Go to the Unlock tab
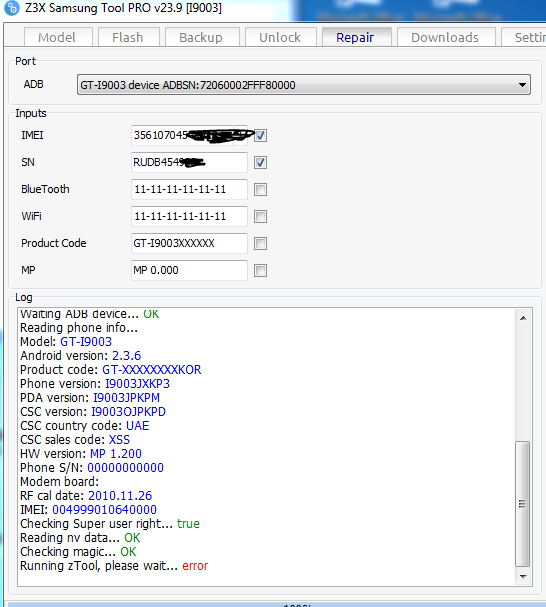546x607 pixels. [280, 38]
